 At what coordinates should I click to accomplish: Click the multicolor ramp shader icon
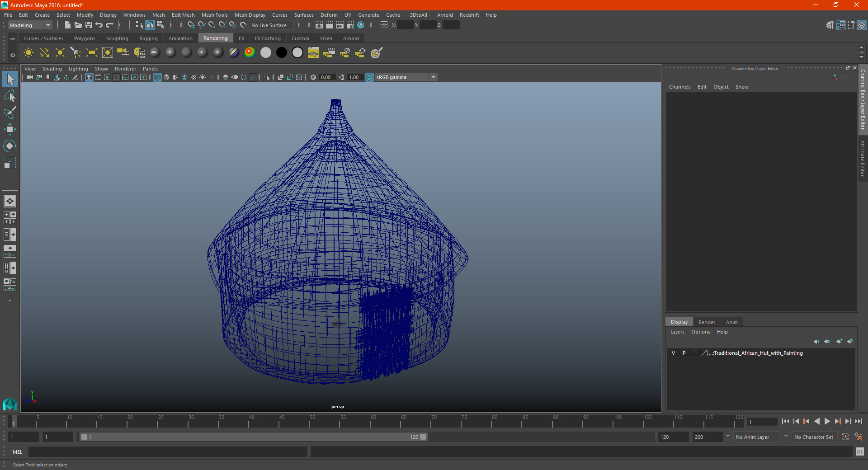click(x=250, y=53)
